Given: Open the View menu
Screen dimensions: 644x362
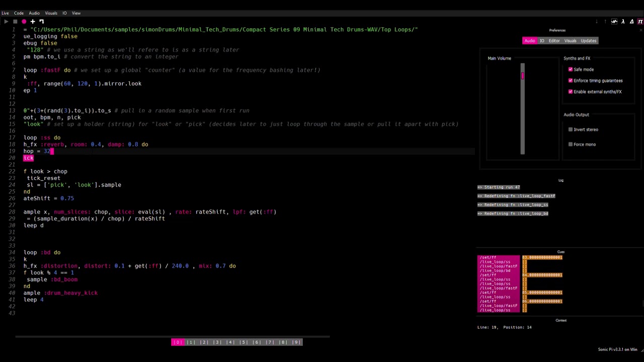Looking at the screenshot, I should (76, 13).
